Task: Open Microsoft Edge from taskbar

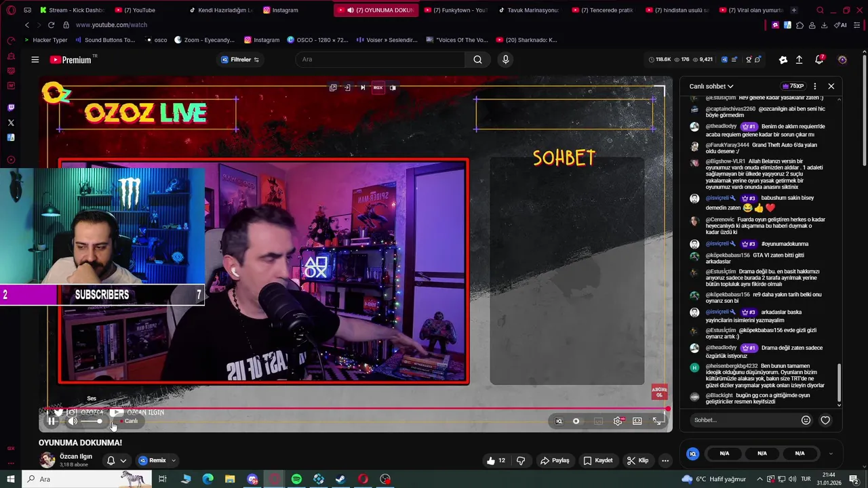Action: [208, 479]
